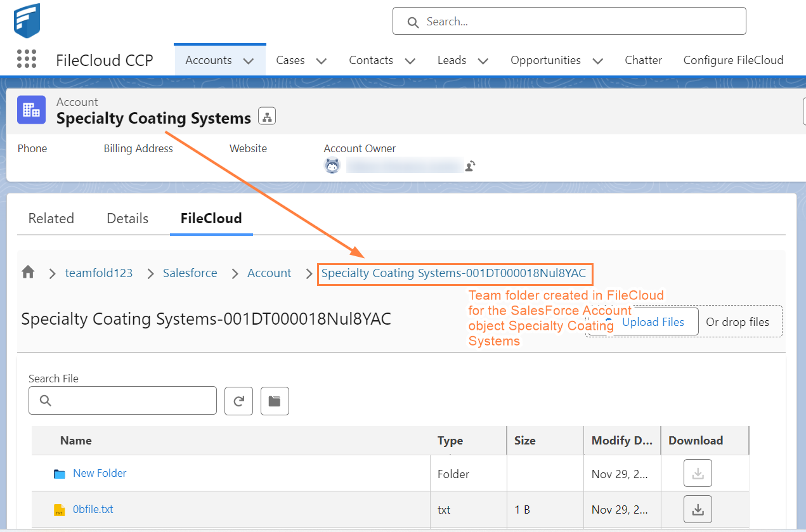Refresh the file list
Screen dimensions: 806x532
(x=238, y=400)
